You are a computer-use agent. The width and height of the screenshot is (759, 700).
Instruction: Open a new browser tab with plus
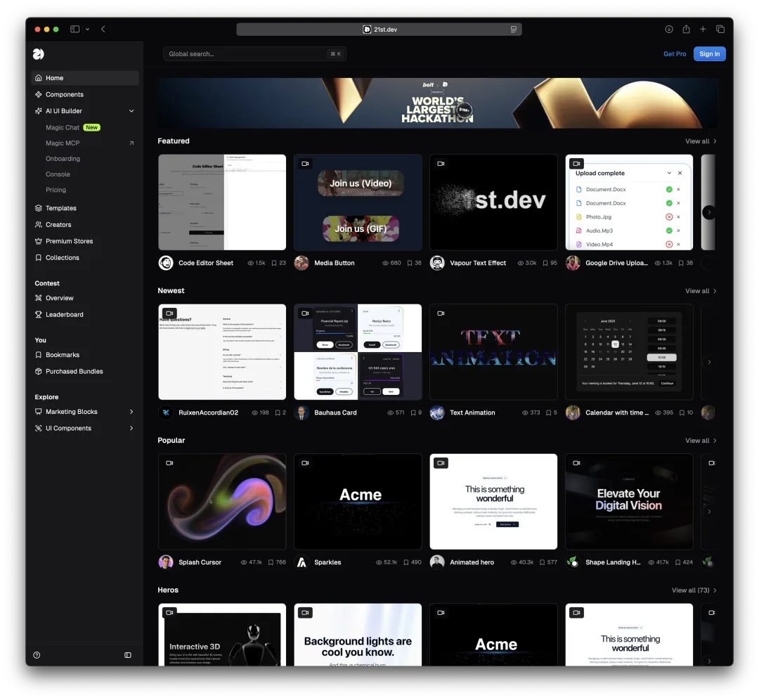coord(703,29)
